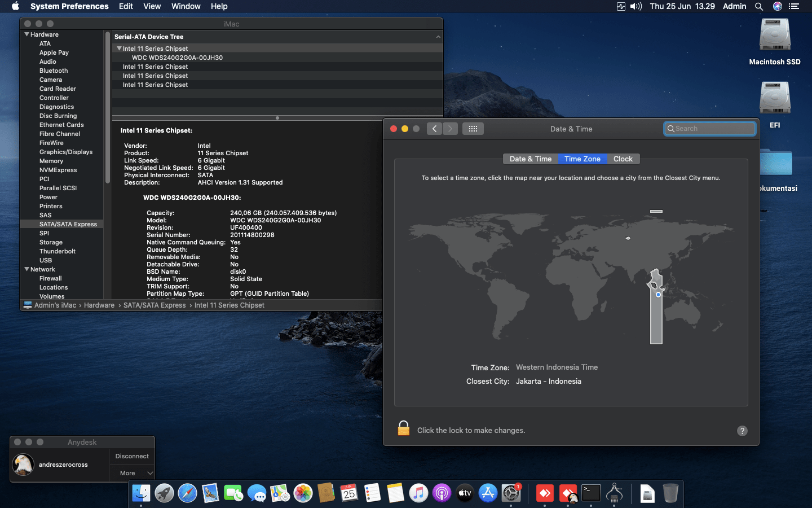This screenshot has height=508, width=812.
Task: Click the System Information sidebar scrollbar
Action: [107, 107]
